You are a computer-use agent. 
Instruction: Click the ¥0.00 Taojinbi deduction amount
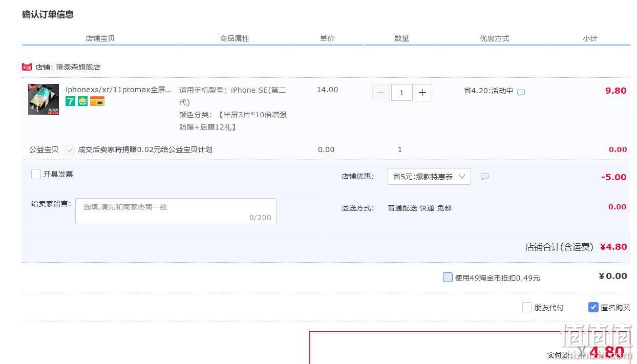613,276
